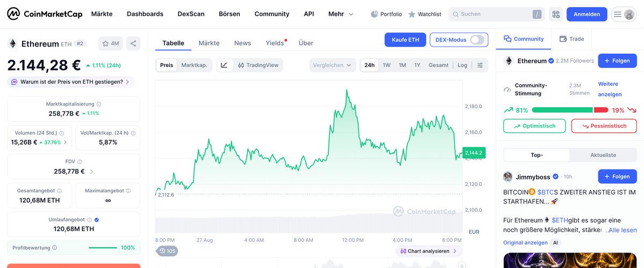The width and height of the screenshot is (644, 268).
Task: Click the Suchen search field
Action: (496, 14)
